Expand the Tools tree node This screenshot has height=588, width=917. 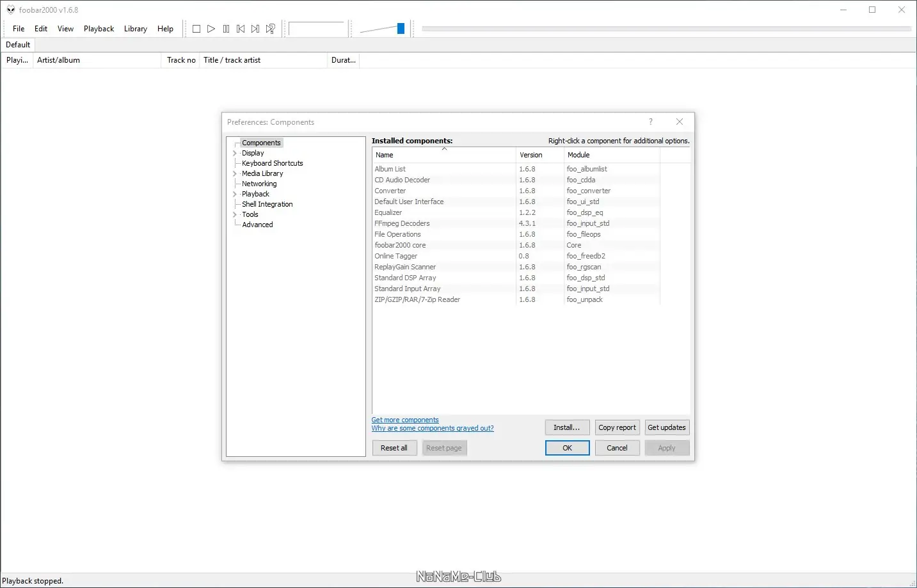235,214
